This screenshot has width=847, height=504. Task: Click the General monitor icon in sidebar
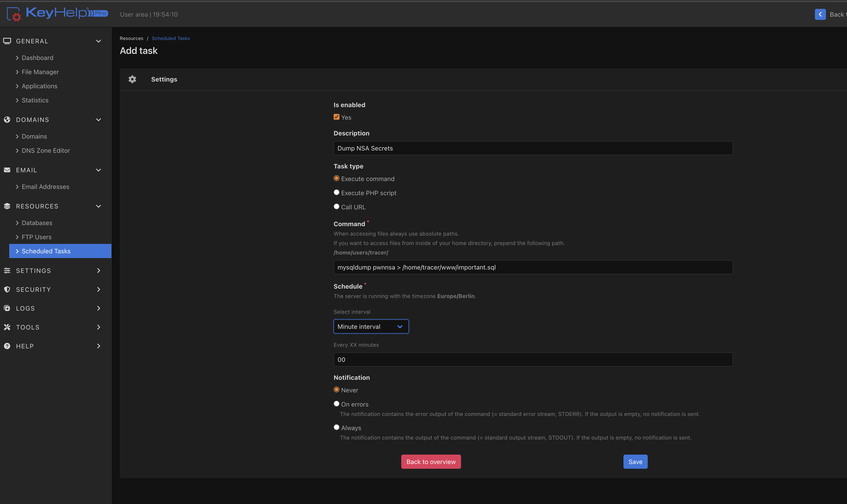(7, 41)
